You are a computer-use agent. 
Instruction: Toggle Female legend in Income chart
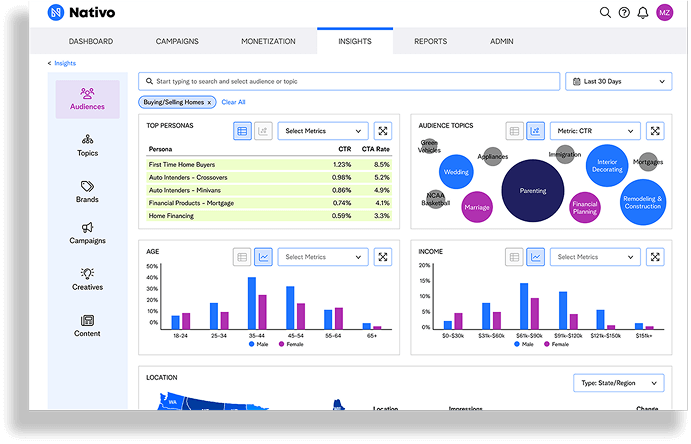pos(557,344)
